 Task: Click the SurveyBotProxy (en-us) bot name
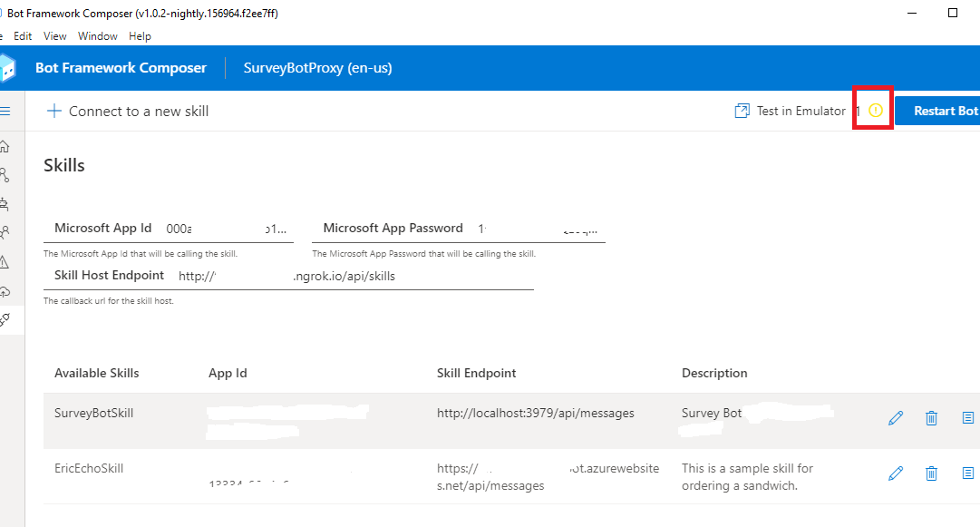coord(317,67)
